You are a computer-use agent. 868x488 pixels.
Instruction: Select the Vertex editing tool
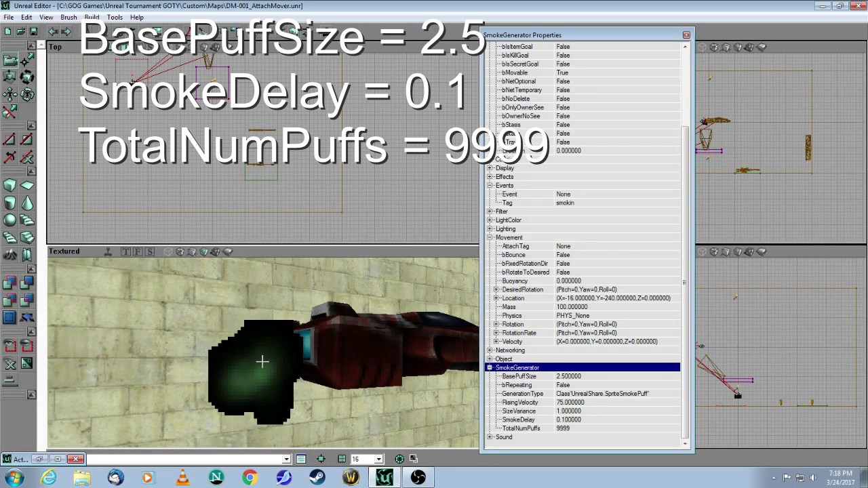point(27,60)
